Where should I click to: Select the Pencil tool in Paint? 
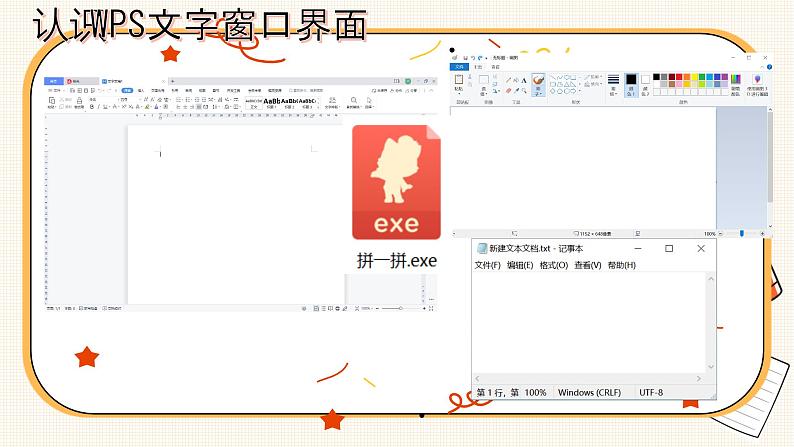coord(508,80)
